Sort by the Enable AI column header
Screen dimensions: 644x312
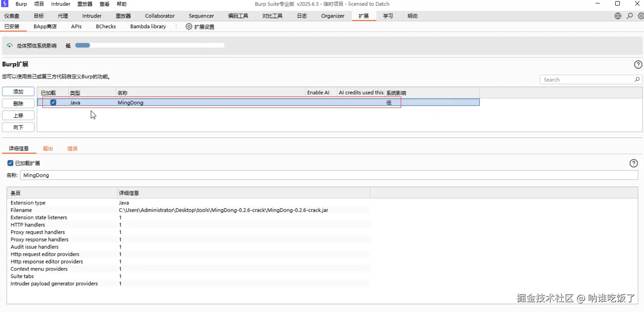click(x=321, y=93)
